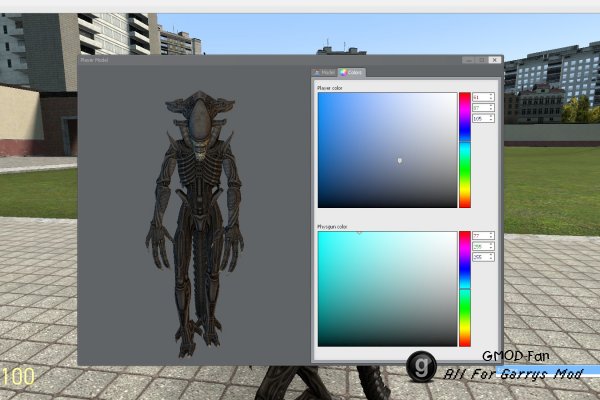Switch to the Model tab

(324, 72)
